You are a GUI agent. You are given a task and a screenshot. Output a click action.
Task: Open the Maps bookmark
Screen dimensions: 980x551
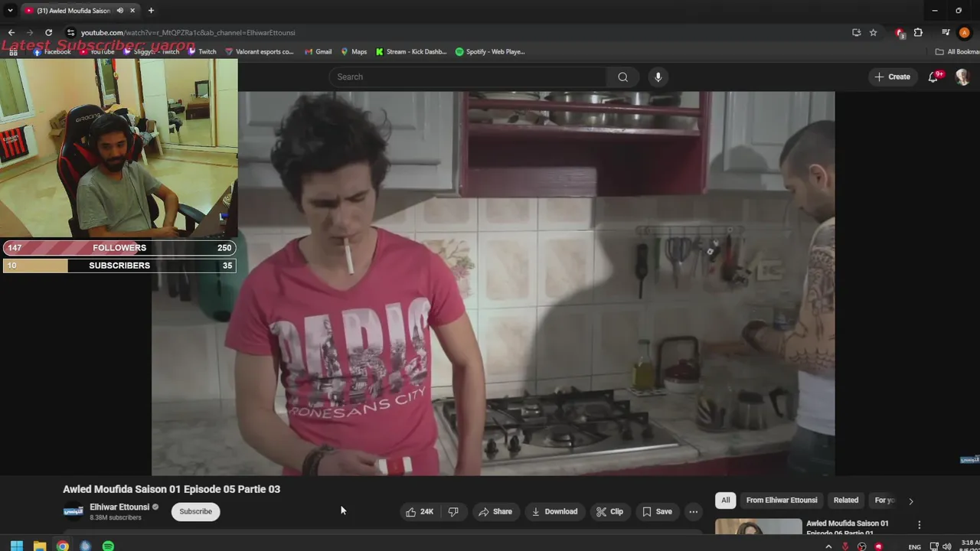coord(354,51)
